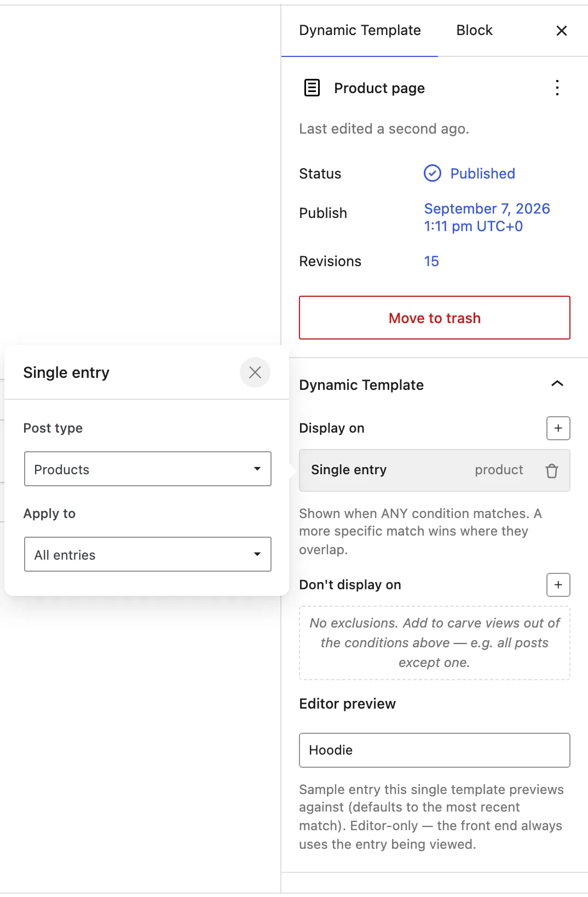
Task: Open the Published status link
Action: click(x=482, y=174)
